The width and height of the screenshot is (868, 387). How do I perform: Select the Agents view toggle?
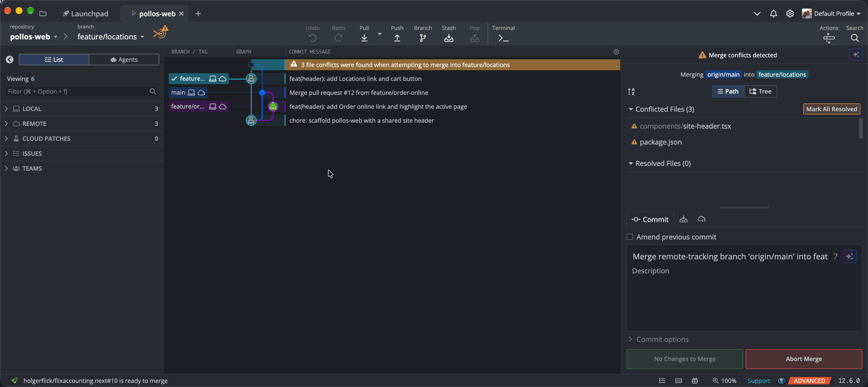(124, 60)
